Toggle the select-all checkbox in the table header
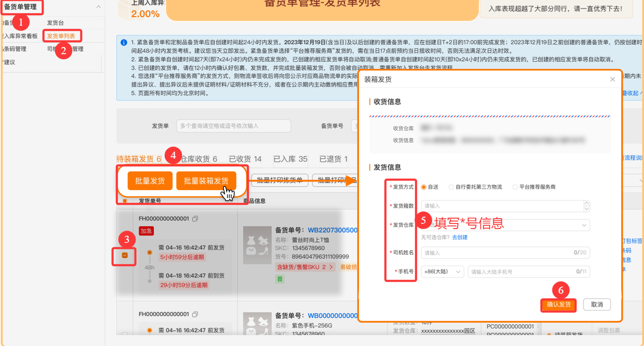The height and width of the screenshot is (346, 644). click(x=125, y=201)
